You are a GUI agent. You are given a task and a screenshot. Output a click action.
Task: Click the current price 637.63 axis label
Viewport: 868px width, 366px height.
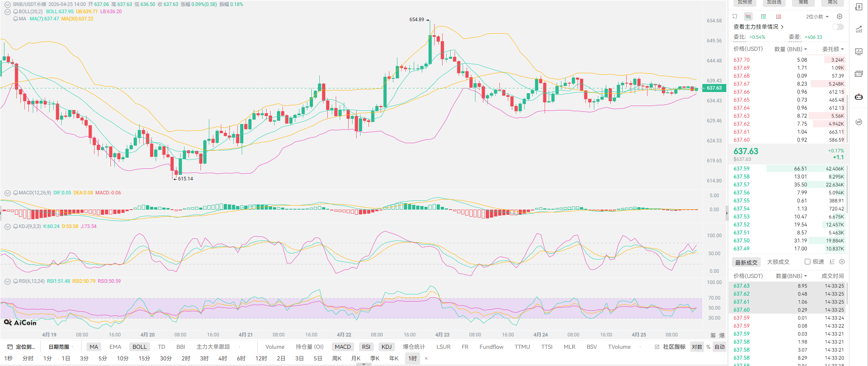coord(714,88)
